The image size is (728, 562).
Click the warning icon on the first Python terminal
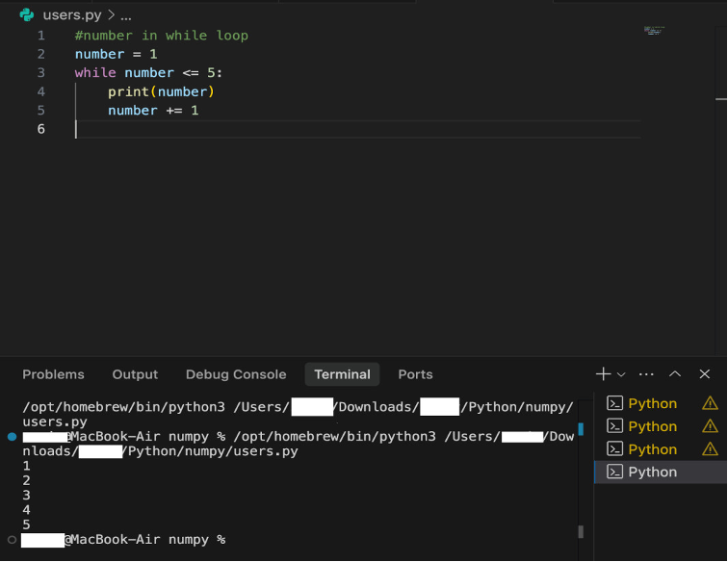pyautogui.click(x=710, y=403)
